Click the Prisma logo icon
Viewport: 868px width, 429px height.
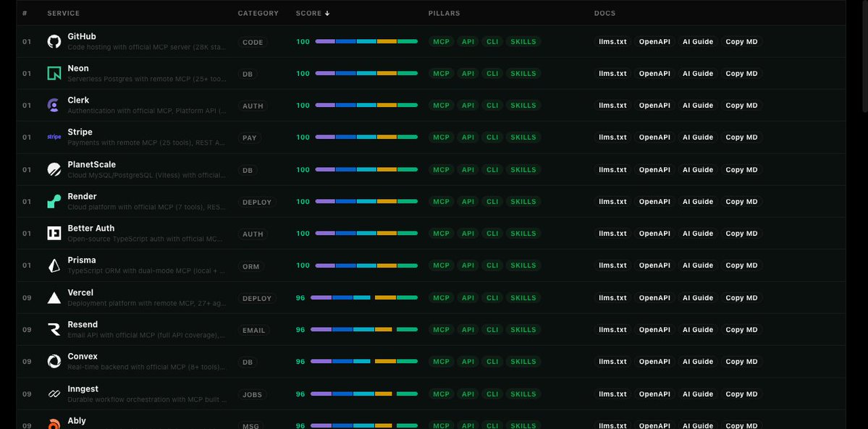tap(54, 266)
